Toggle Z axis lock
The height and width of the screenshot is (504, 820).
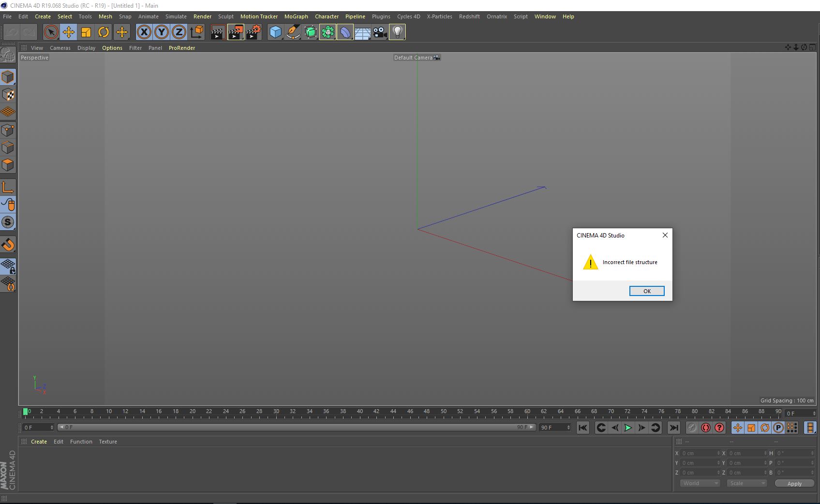tap(179, 32)
